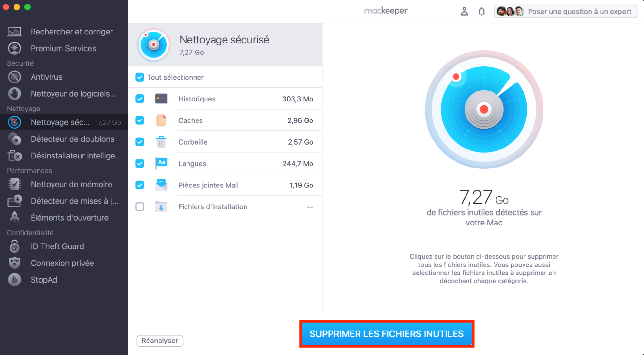644x355 pixels.
Task: Uncheck the Langues checkbox
Action: [x=139, y=163]
